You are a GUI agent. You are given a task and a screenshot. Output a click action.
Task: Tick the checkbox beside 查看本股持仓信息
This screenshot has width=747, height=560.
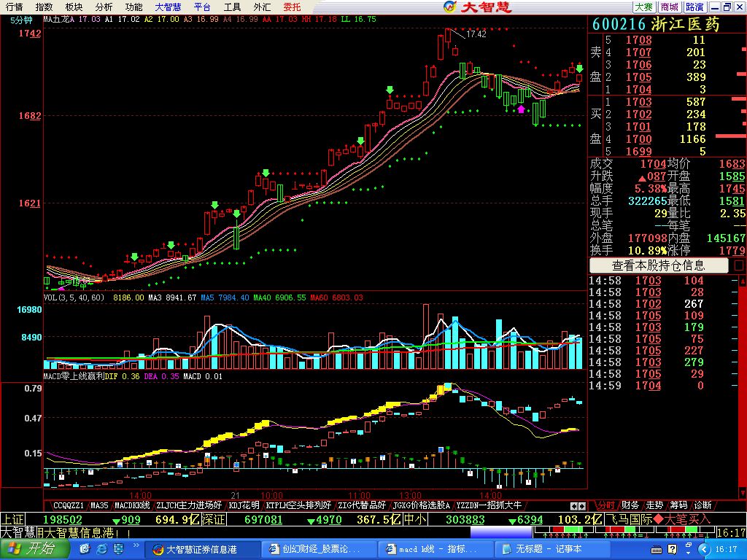click(739, 265)
